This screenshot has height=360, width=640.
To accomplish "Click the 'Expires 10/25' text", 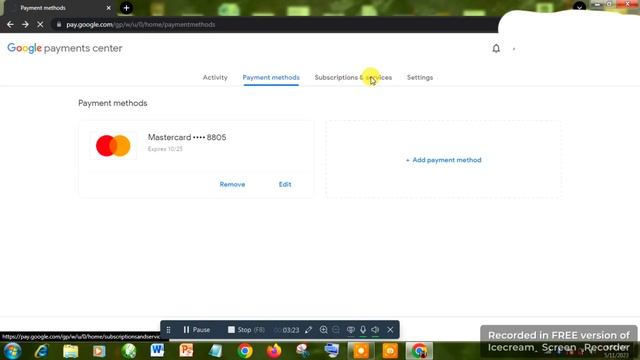I will (x=165, y=149).
